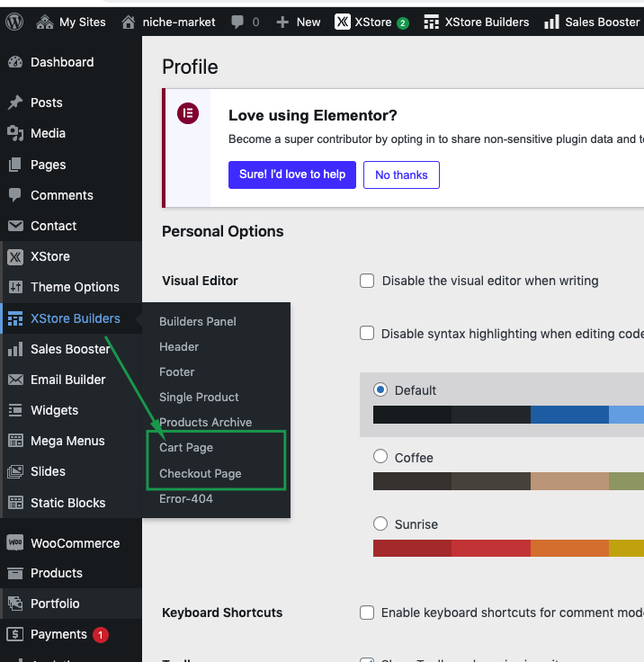Click XStore Builders grid icon in admin bar
644x662 pixels.
pyautogui.click(x=431, y=22)
